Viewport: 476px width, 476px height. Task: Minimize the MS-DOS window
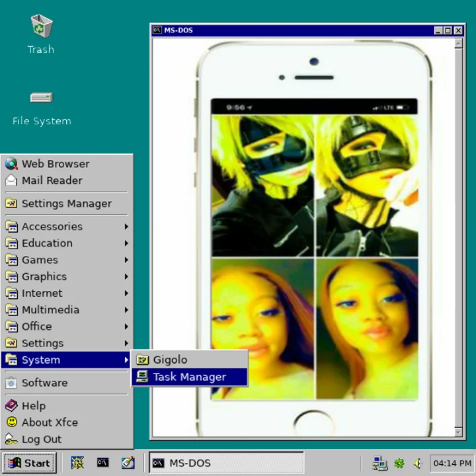(438, 30)
